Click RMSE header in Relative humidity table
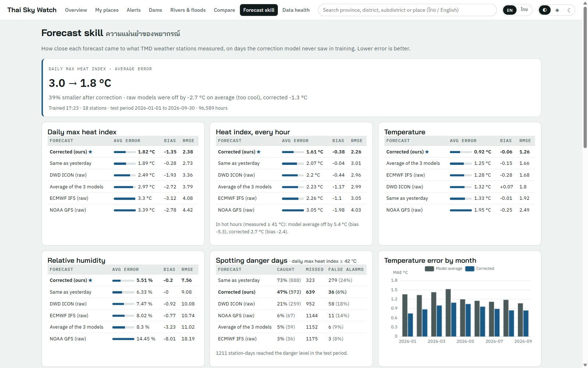The height and width of the screenshot is (368, 588). coord(187,269)
